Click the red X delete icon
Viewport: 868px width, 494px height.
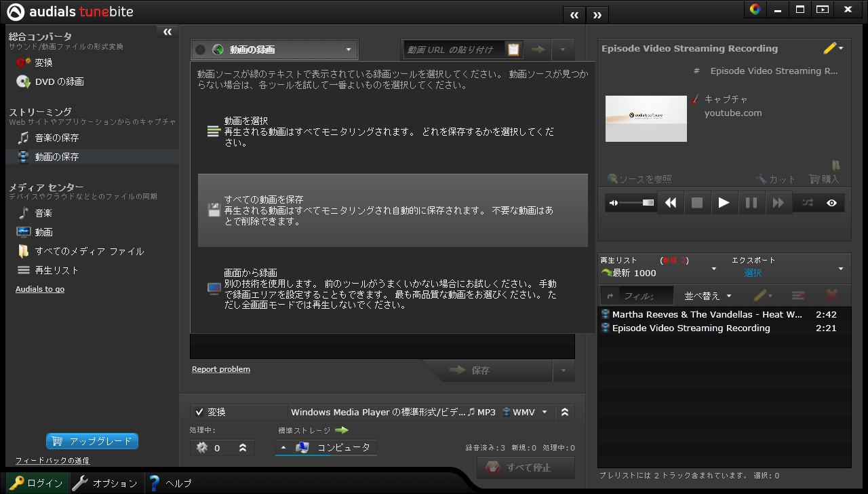tap(832, 296)
